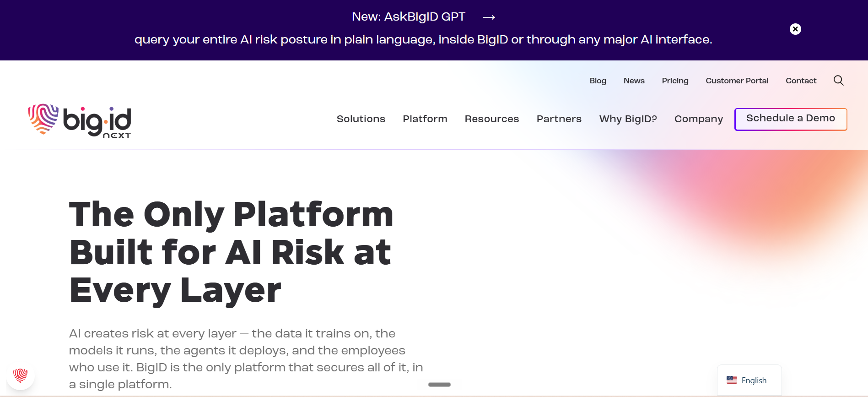Open the English language selector

(749, 380)
